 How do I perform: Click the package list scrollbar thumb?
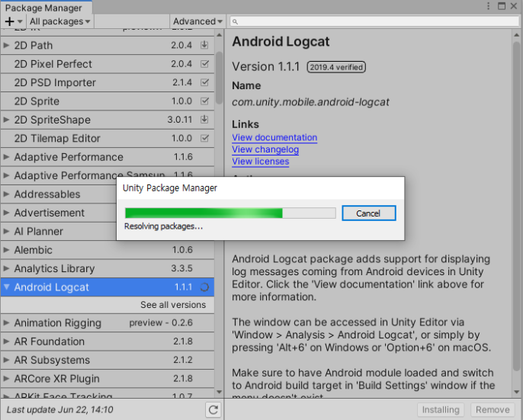219,78
